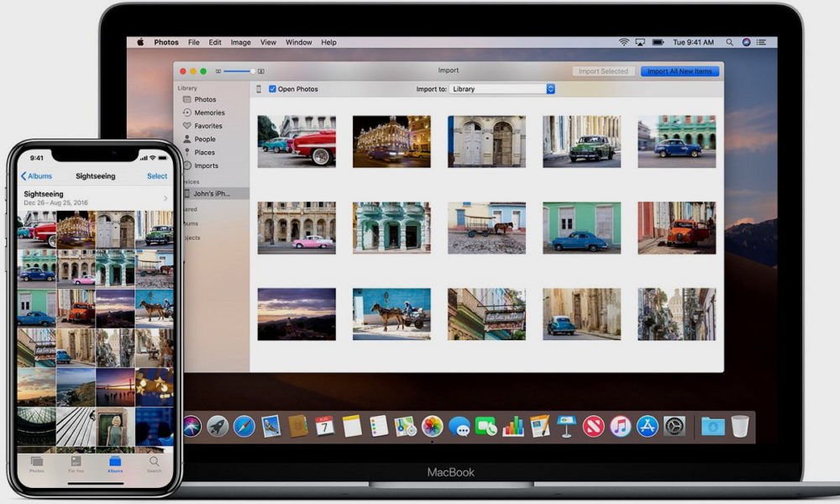Image resolution: width=840 pixels, height=504 pixels.
Task: Click battery status icon in menu bar
Action: [x=658, y=42]
